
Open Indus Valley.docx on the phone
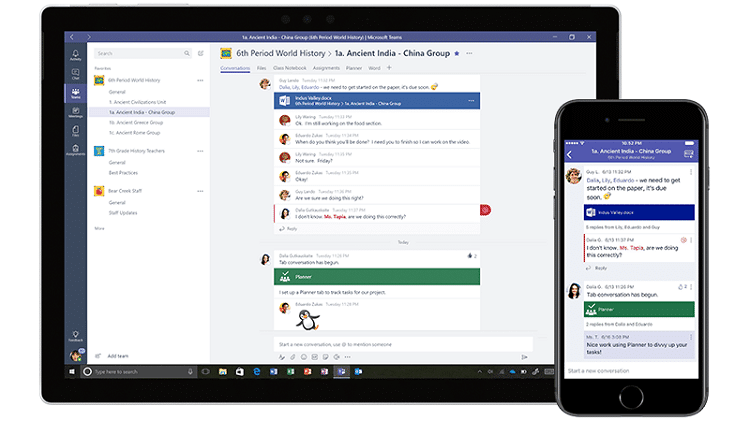coord(639,212)
